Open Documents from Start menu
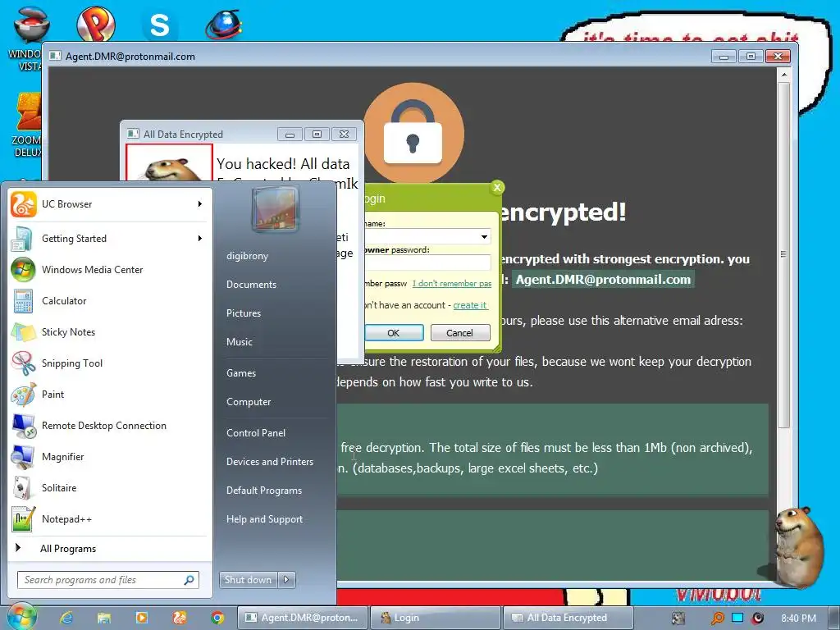Image resolution: width=840 pixels, height=630 pixels. (x=251, y=285)
